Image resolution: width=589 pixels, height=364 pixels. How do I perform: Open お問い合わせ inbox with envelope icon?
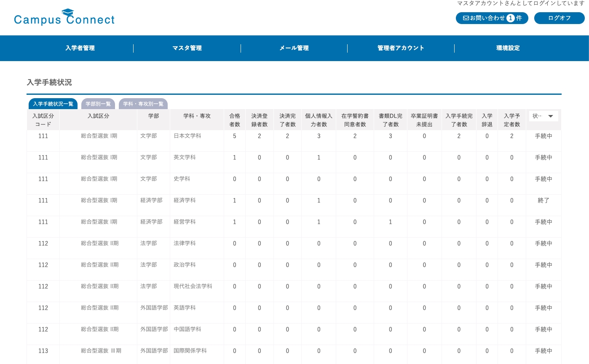pos(492,18)
